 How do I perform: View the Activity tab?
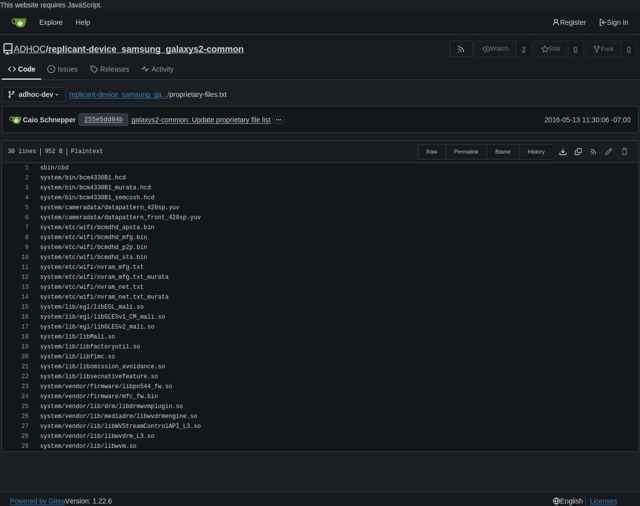pos(157,70)
